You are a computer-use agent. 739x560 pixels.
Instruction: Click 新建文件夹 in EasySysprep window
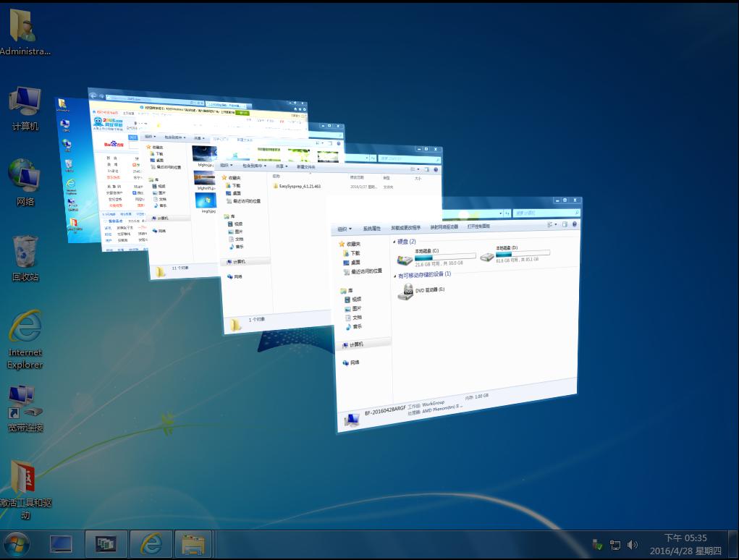pos(305,166)
